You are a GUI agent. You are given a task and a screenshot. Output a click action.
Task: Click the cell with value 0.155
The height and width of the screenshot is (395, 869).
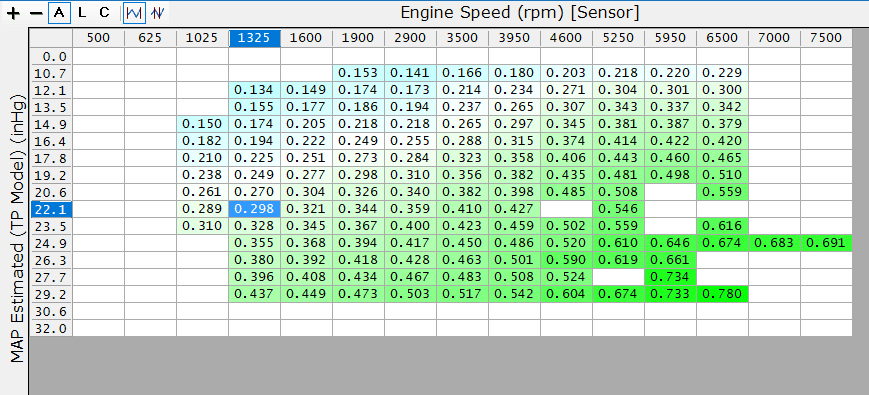(x=254, y=107)
